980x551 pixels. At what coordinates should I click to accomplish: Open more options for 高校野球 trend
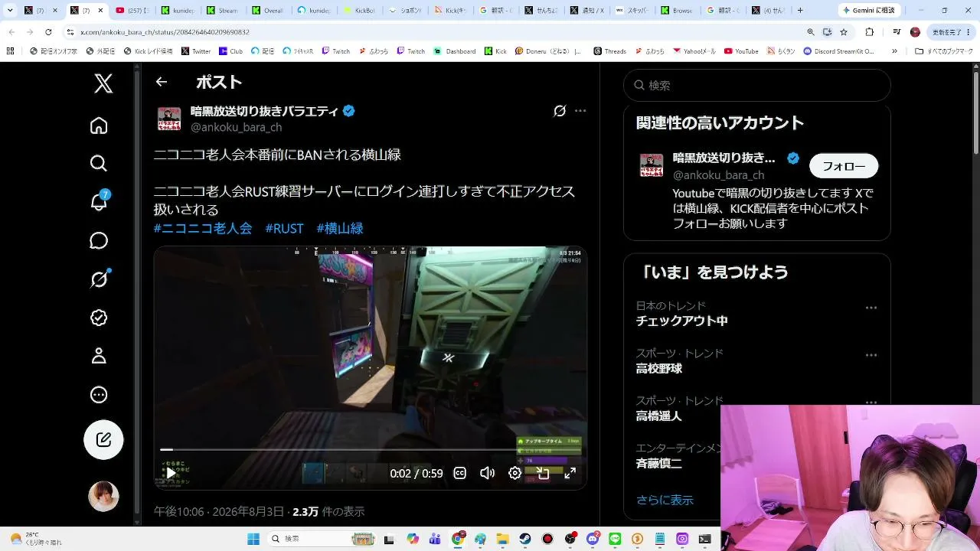(x=871, y=355)
